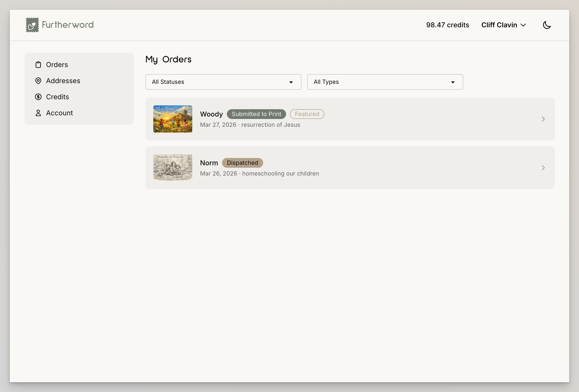Click the Submitted to Print status badge
Image resolution: width=579 pixels, height=392 pixels.
point(256,114)
